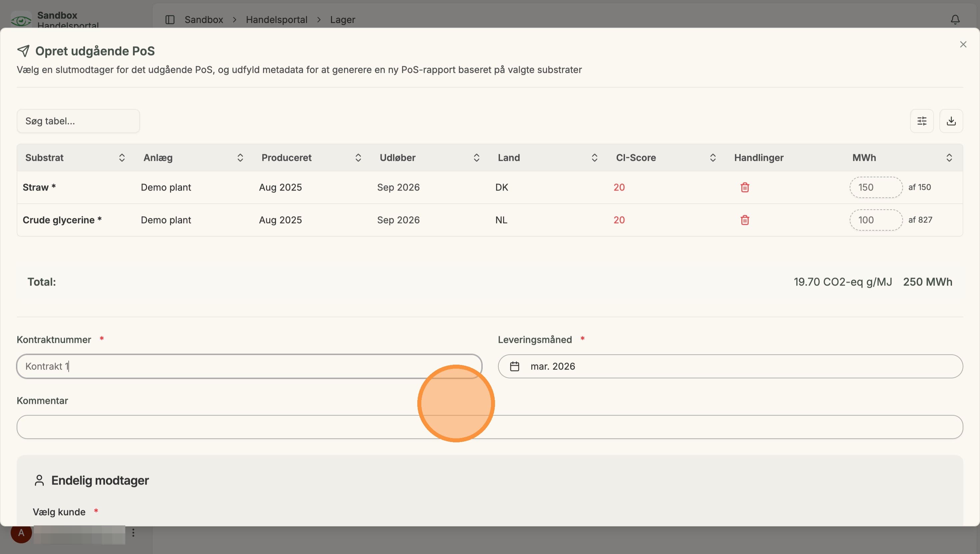
Task: Navigate to Sandbox breadcrumb
Action: pos(204,19)
